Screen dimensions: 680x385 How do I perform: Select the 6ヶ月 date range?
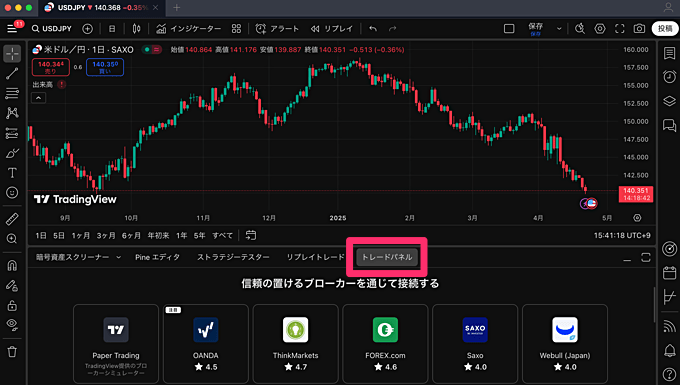point(131,235)
